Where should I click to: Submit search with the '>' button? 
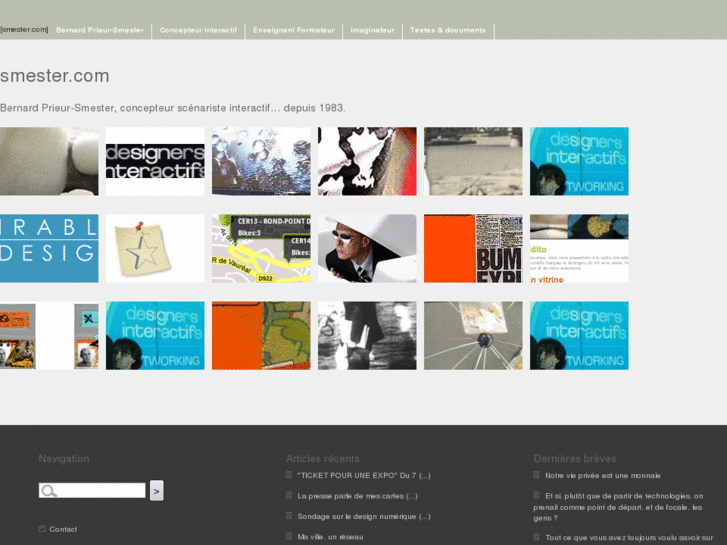point(156,491)
